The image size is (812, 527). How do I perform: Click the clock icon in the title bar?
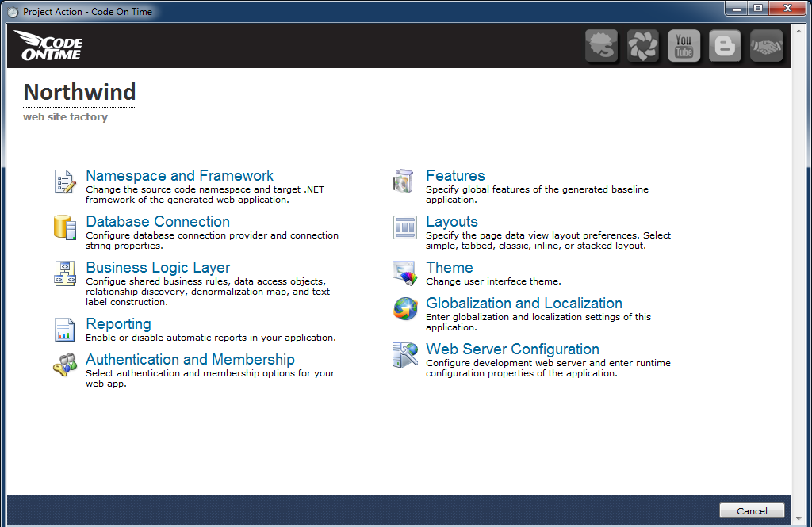13,12
